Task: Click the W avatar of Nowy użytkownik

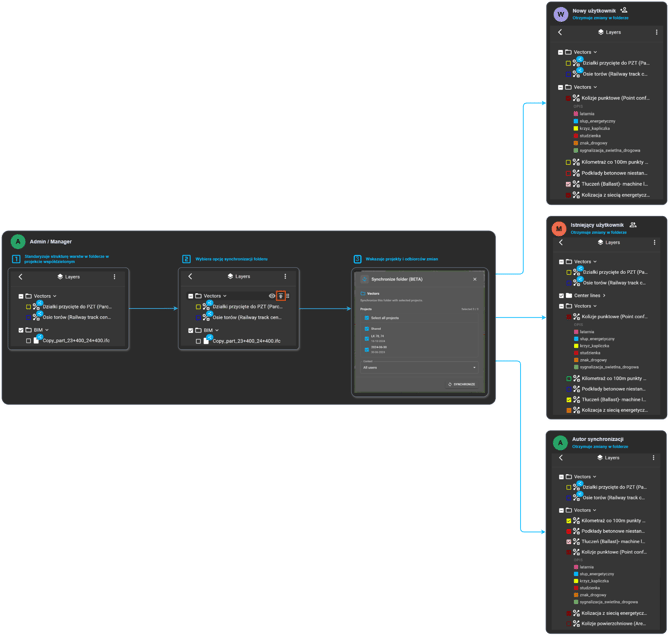Action: [561, 14]
